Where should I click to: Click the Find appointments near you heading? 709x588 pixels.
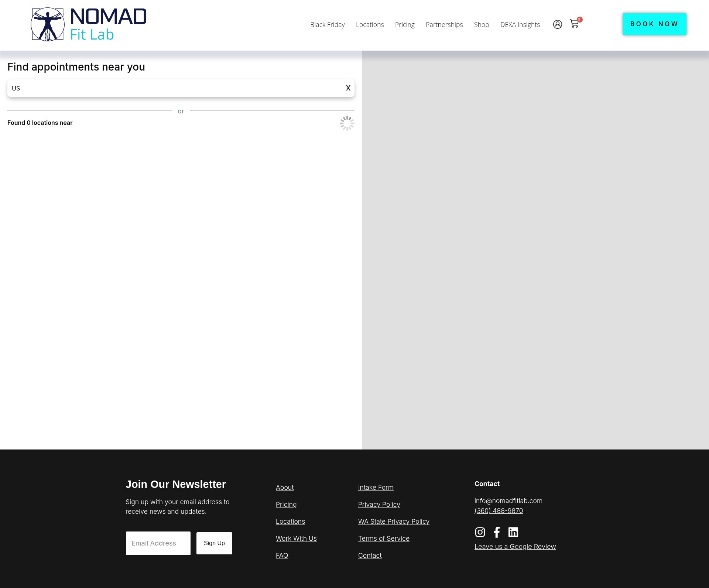76,67
